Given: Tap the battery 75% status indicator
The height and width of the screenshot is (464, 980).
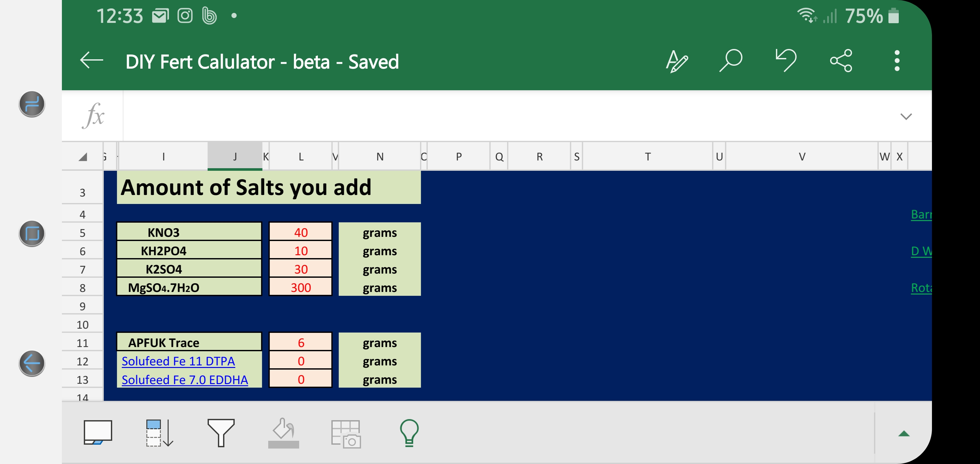Looking at the screenshot, I should pos(872,16).
